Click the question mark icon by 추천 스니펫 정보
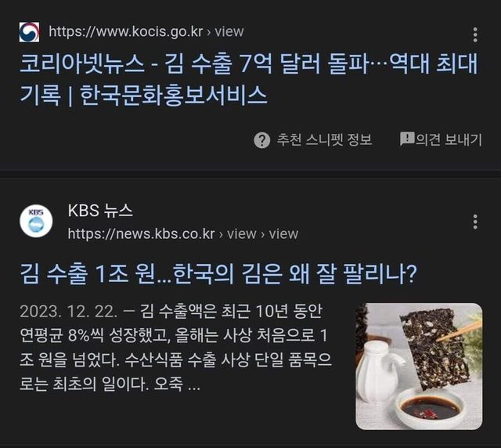This screenshot has height=448, width=501. (x=262, y=140)
